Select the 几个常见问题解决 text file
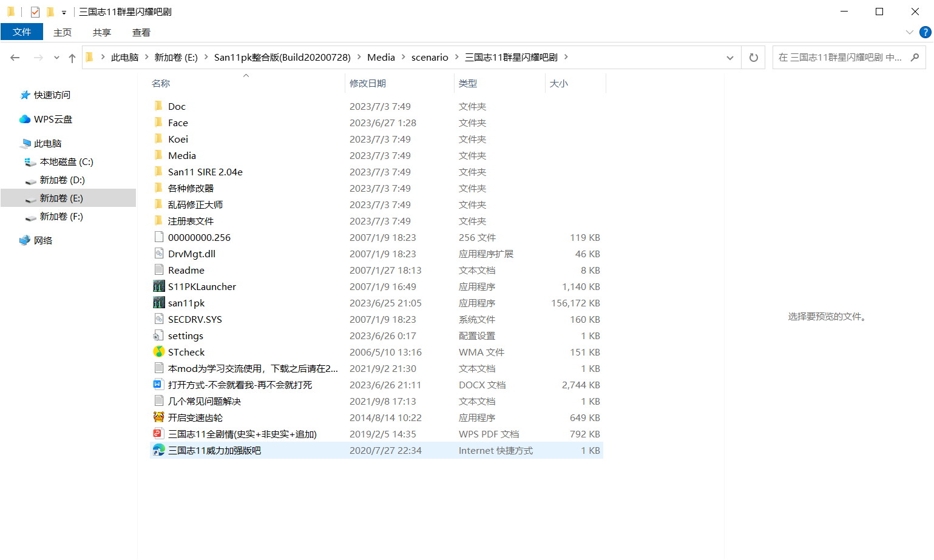Viewport: 934px width, 560px height. [x=205, y=401]
